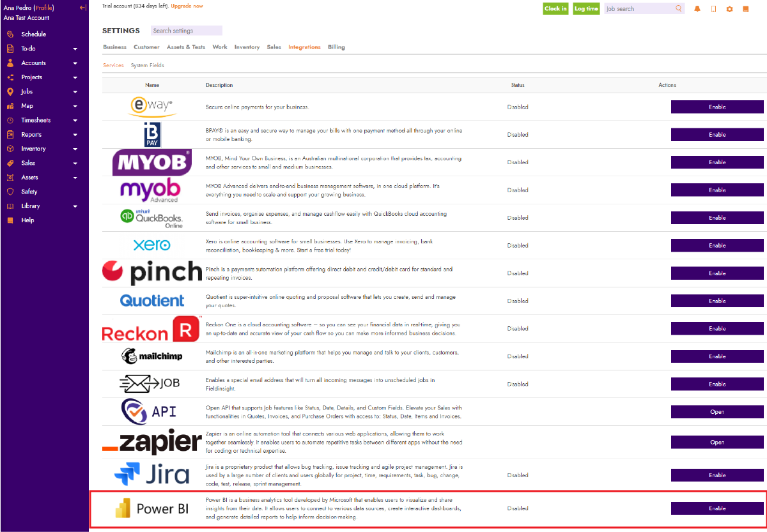Image resolution: width=767 pixels, height=532 pixels.
Task: Open the Profile link
Action: 43,8
